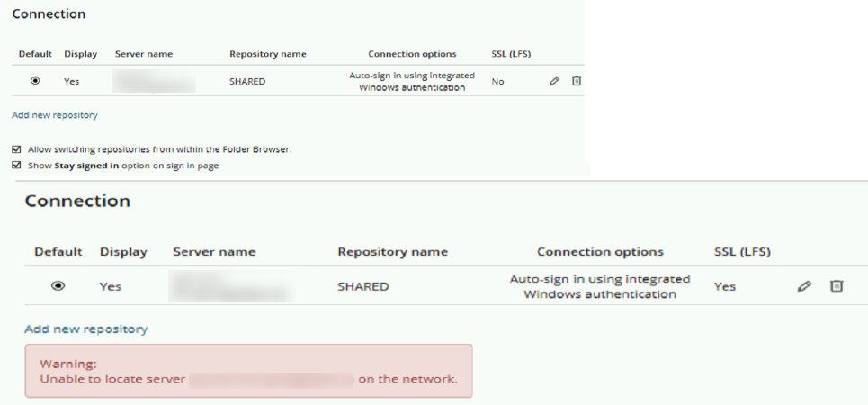Screen dimensions: 868x405
Task: Click the blurred server name in the SSL "Yes" row
Action: (232, 286)
